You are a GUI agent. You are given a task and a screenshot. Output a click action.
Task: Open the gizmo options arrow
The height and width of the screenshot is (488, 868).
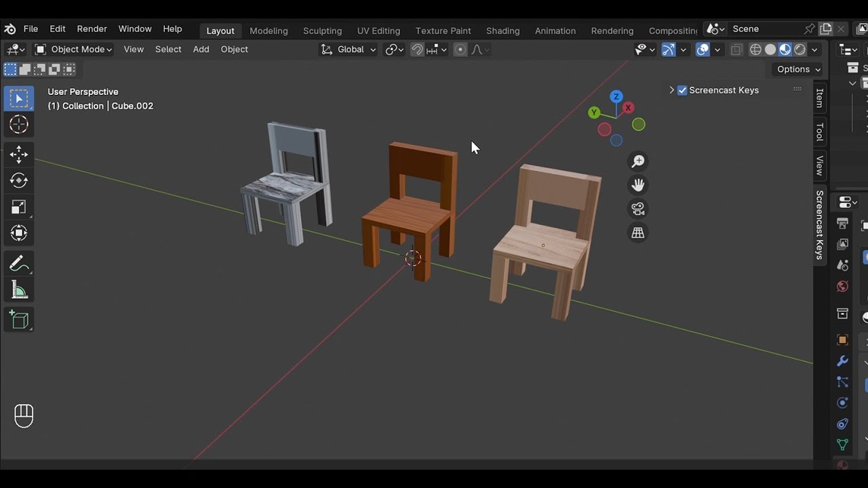click(x=683, y=49)
